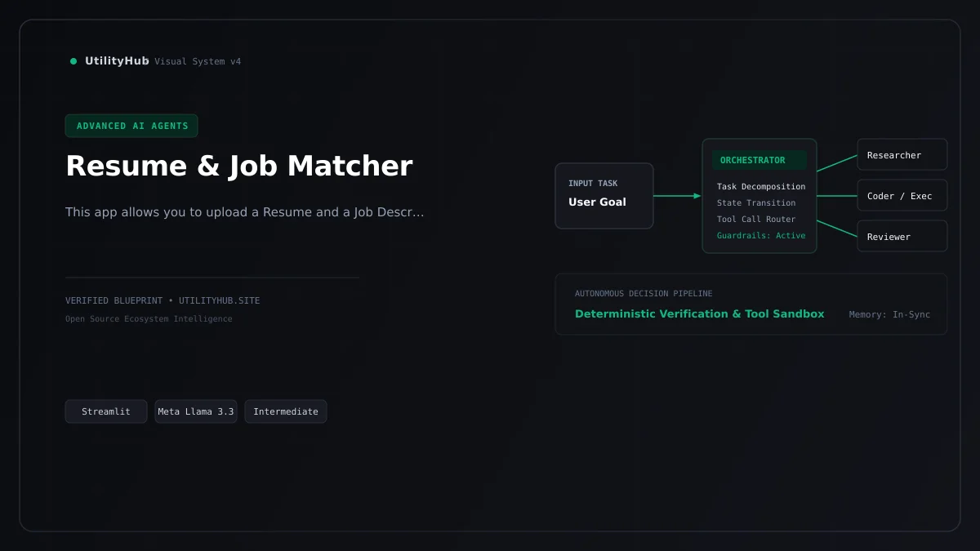
Task: Select the Intermediate difficulty tag
Action: point(286,411)
